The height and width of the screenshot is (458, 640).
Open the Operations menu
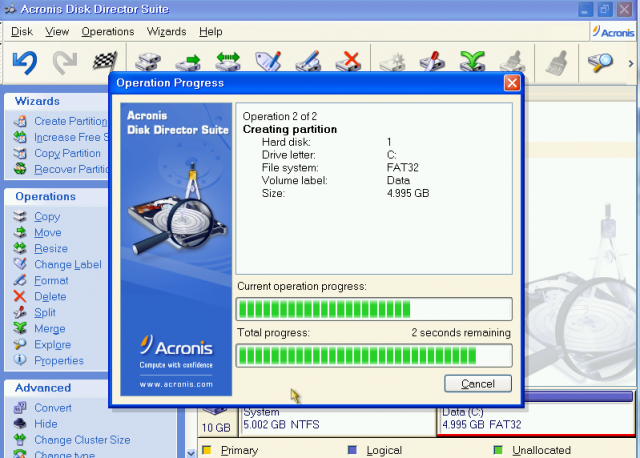(107, 31)
